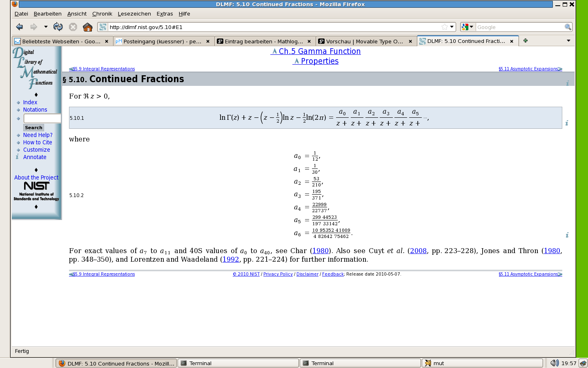This screenshot has width=588, height=368.
Task: Close the Posteingang (kuessner) tab
Action: click(208, 41)
